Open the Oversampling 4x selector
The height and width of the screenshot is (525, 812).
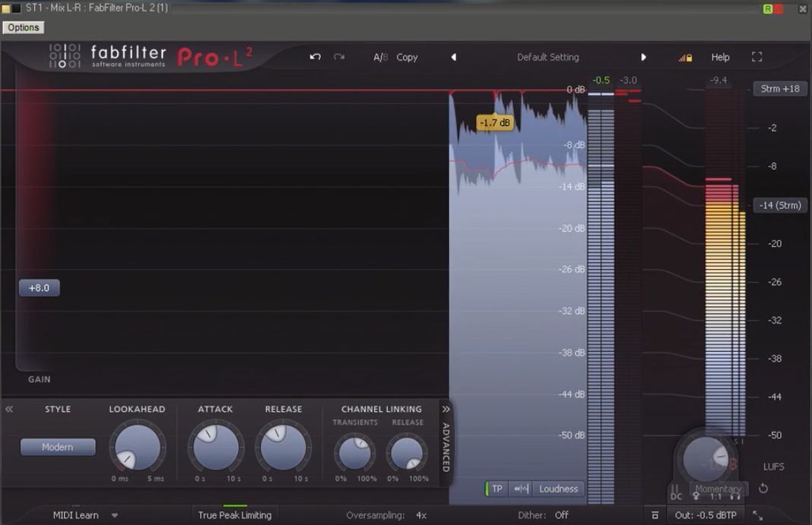click(420, 515)
